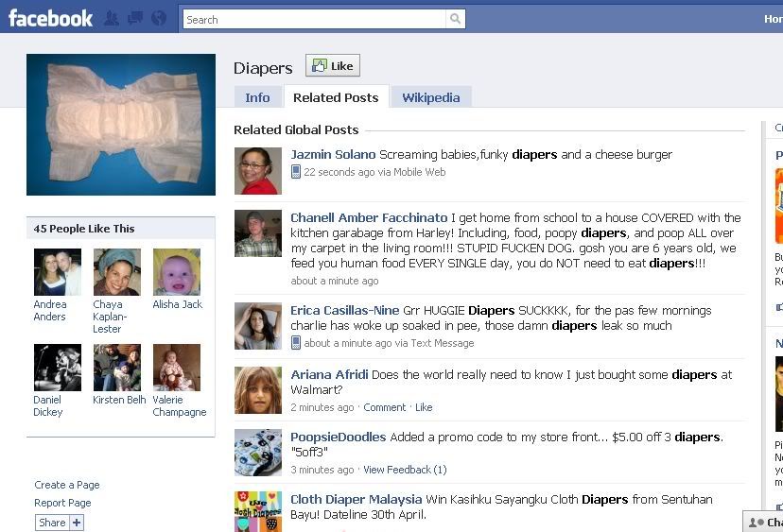Click inside the Search field

[x=314, y=19]
